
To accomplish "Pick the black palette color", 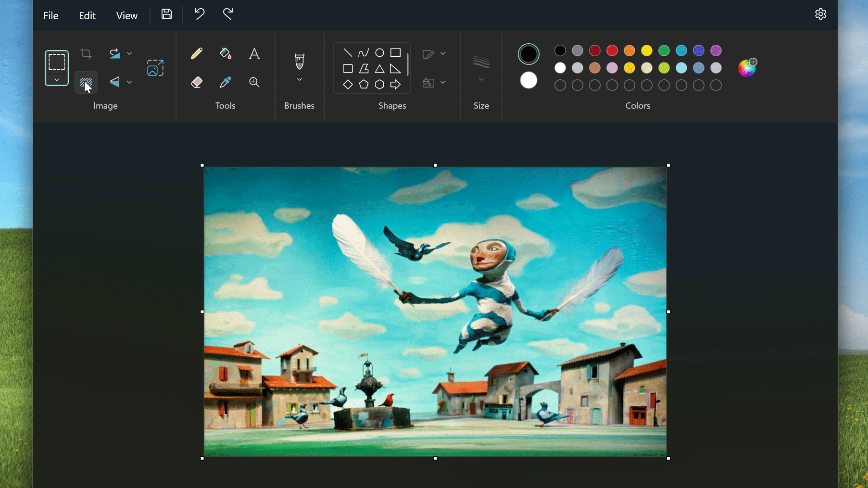I will [x=560, y=50].
